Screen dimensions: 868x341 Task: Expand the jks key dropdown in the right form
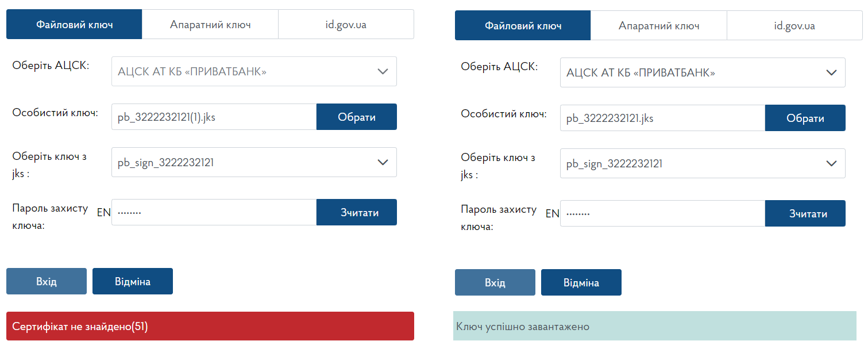[703, 163]
